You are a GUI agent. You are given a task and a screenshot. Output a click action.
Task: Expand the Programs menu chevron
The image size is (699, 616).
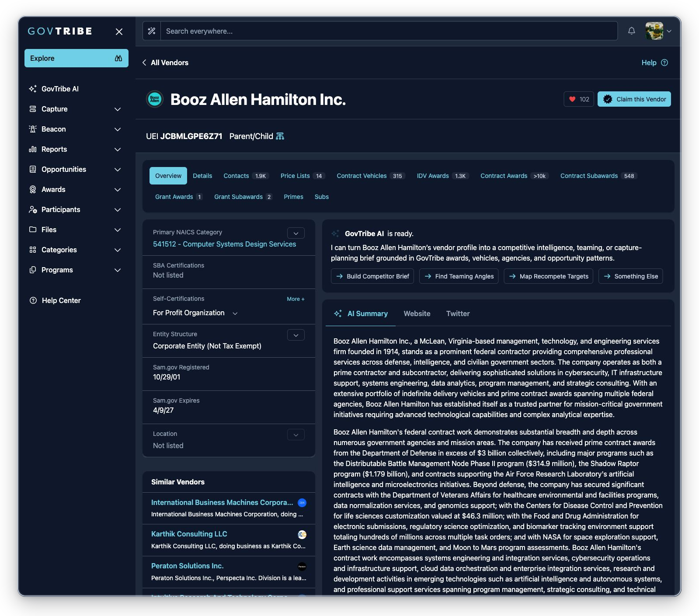tap(118, 270)
